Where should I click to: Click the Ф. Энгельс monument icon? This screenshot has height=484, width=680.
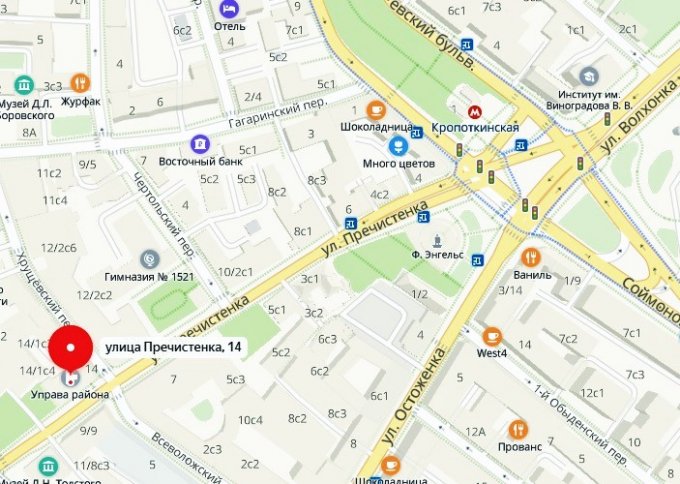point(437,241)
